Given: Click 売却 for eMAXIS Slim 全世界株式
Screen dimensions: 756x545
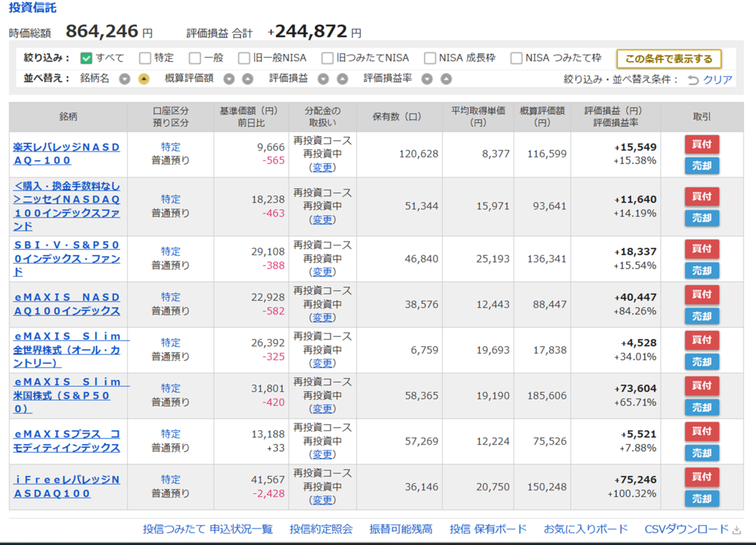Looking at the screenshot, I should [x=702, y=362].
